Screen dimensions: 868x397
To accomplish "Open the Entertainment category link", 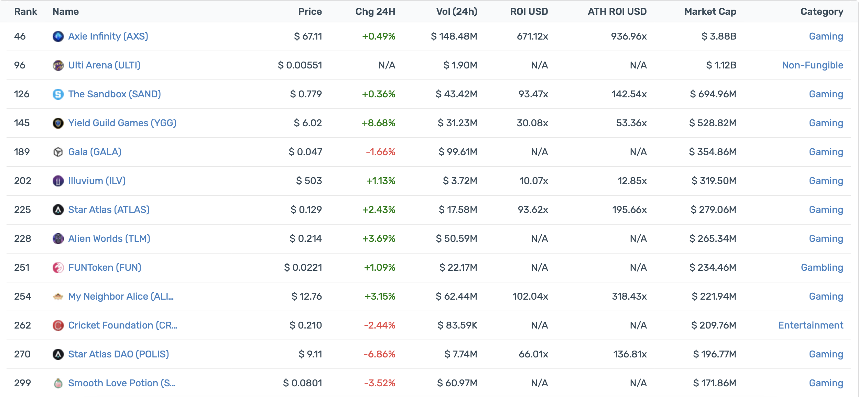I will (x=810, y=325).
